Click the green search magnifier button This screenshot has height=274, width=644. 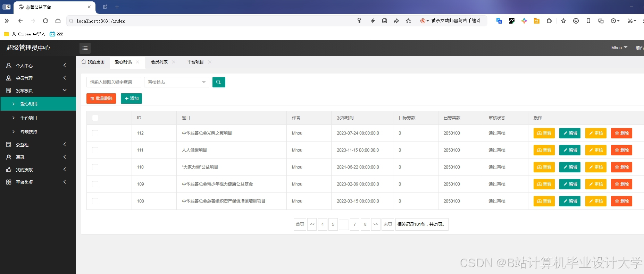tap(219, 82)
